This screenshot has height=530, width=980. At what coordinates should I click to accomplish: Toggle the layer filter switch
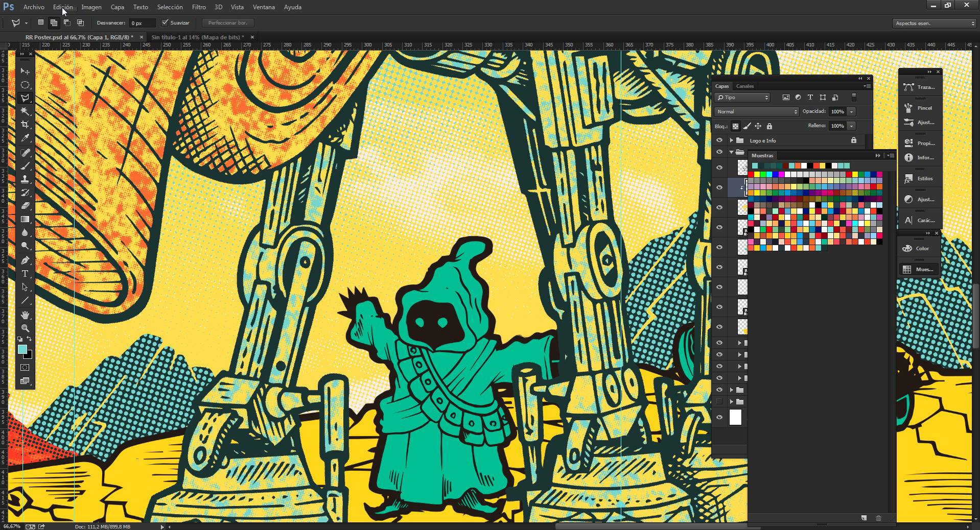[x=854, y=97]
